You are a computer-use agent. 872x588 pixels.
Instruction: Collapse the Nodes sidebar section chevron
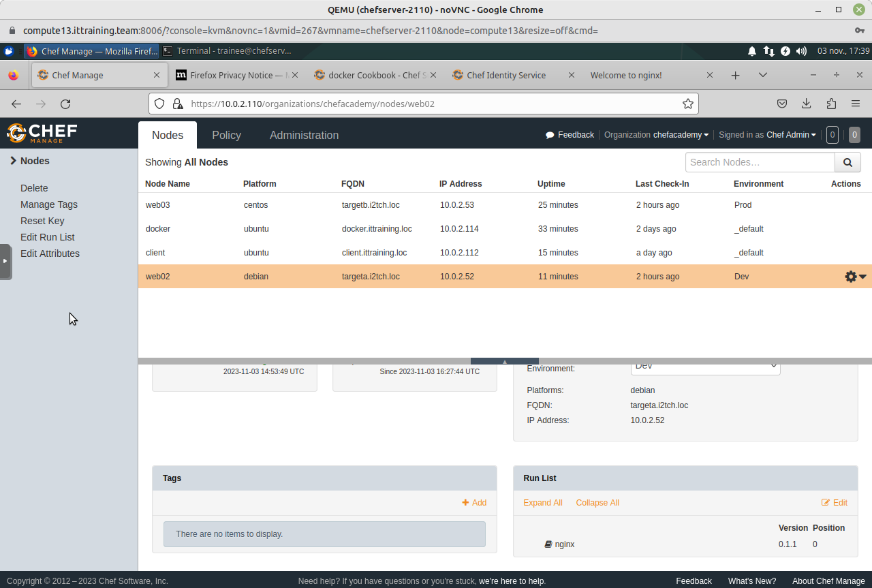tap(13, 161)
